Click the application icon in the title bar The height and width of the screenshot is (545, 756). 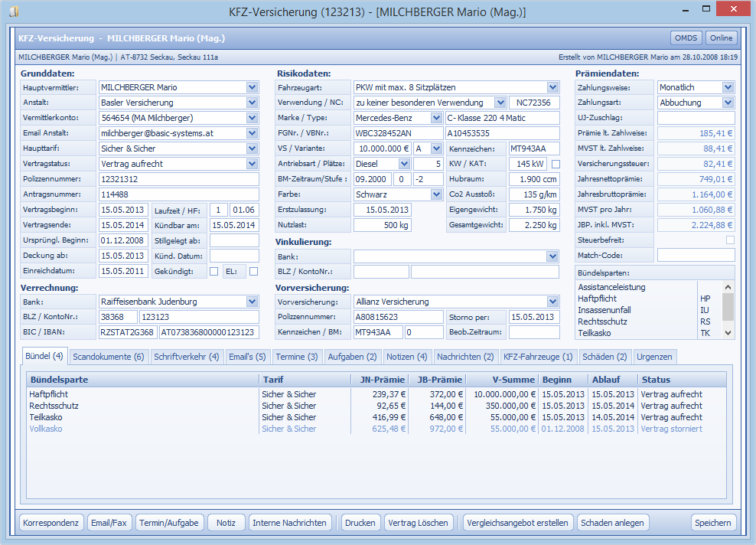click(x=14, y=11)
